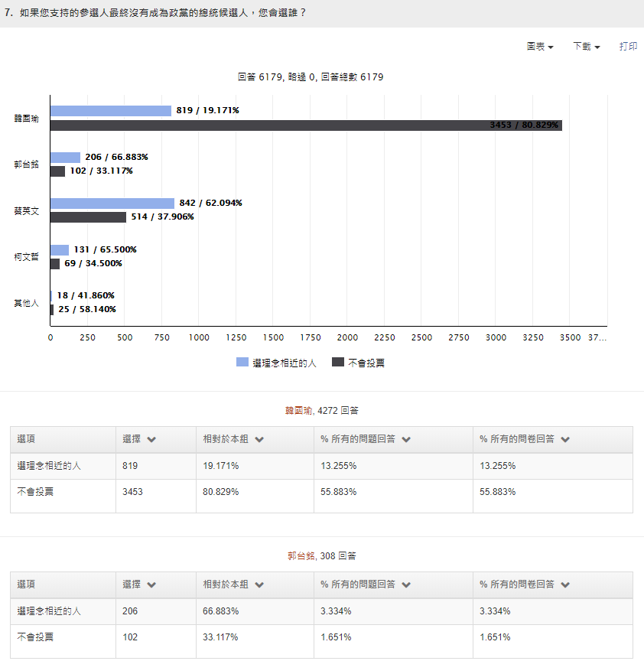Image resolution: width=644 pixels, height=661 pixels.
Task: Toggle the 不會投票 legend series
Action: [x=358, y=363]
